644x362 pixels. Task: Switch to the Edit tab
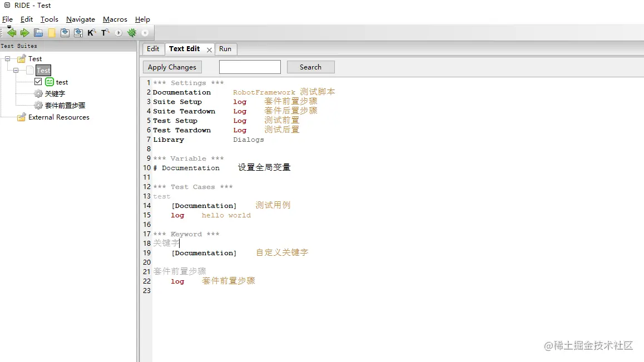(x=153, y=49)
